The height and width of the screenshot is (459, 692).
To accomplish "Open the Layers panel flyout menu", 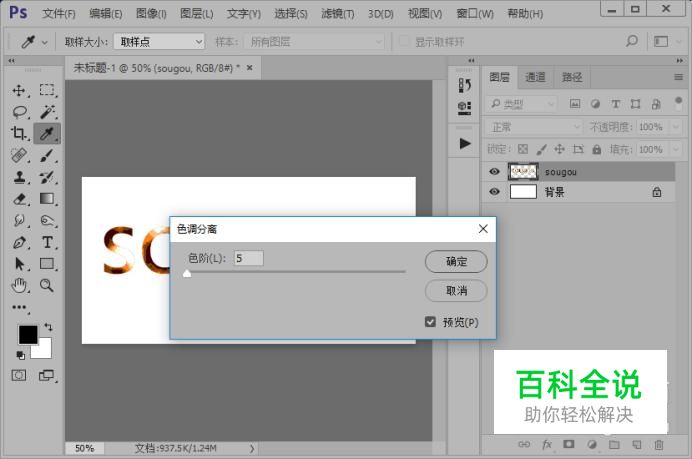I will 678,77.
